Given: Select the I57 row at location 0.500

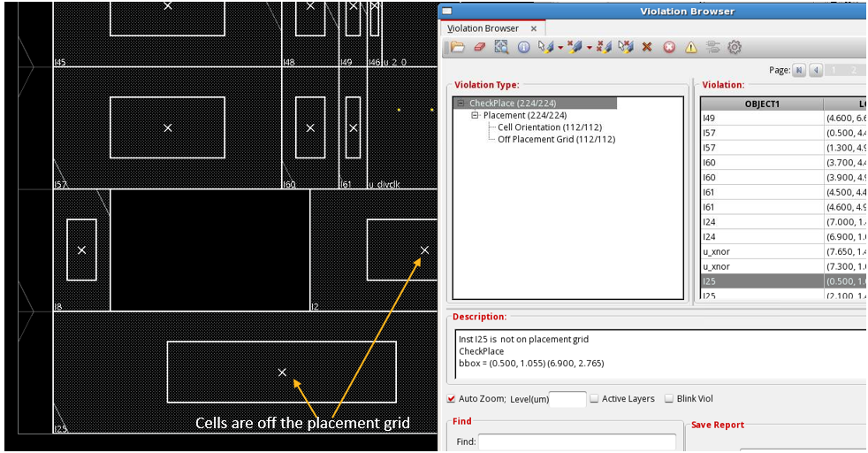Looking at the screenshot, I should 783,133.
